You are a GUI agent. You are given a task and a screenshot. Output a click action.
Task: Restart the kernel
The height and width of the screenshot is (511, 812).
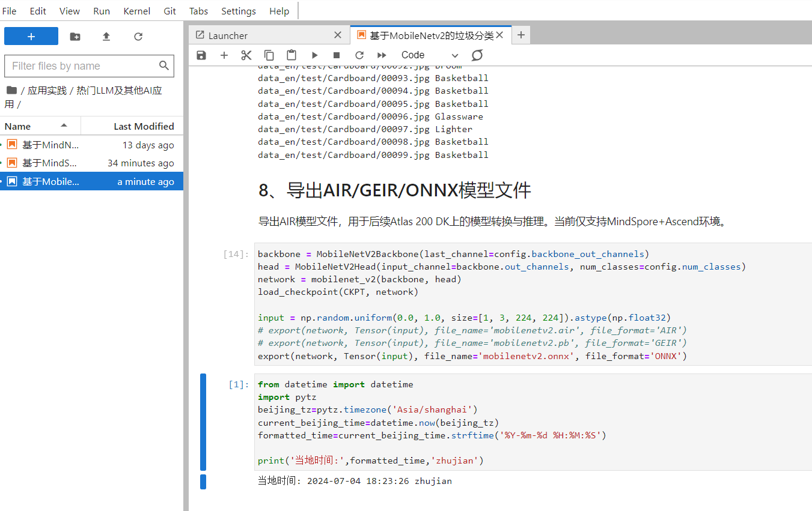click(359, 55)
